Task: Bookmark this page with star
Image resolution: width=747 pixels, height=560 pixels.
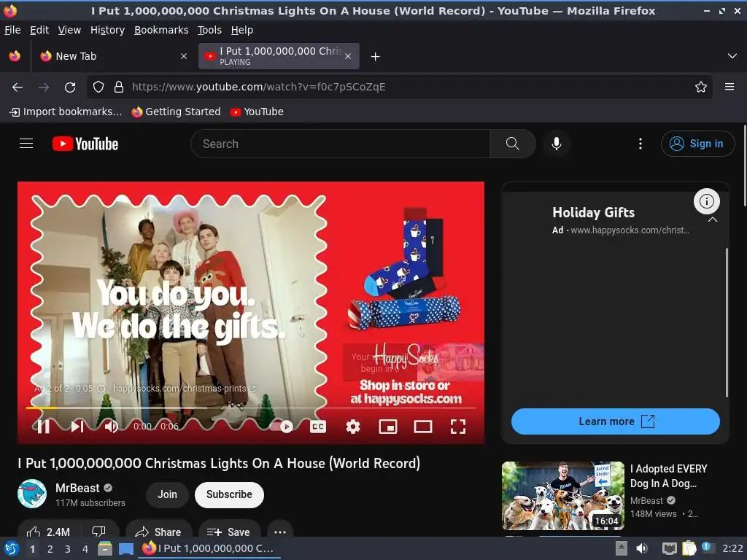Action: [700, 87]
